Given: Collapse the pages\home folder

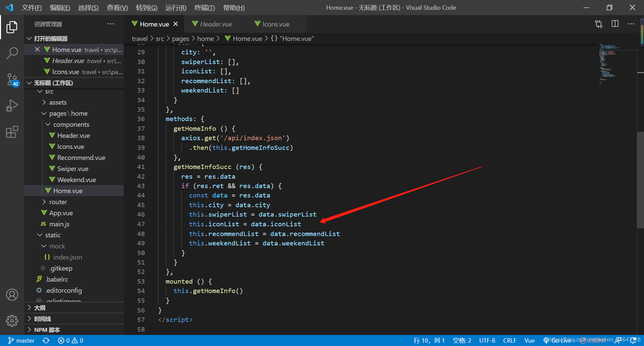Looking at the screenshot, I should point(74,113).
